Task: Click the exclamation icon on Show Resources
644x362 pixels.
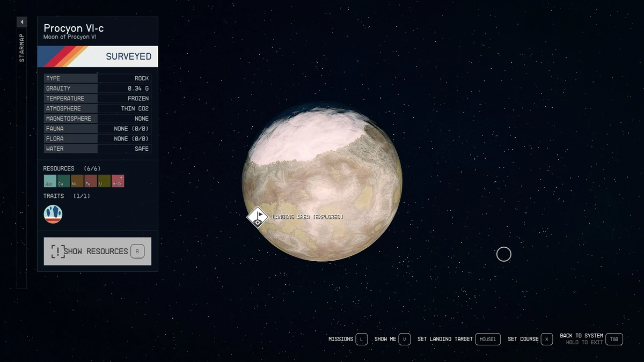Action: pos(59,250)
